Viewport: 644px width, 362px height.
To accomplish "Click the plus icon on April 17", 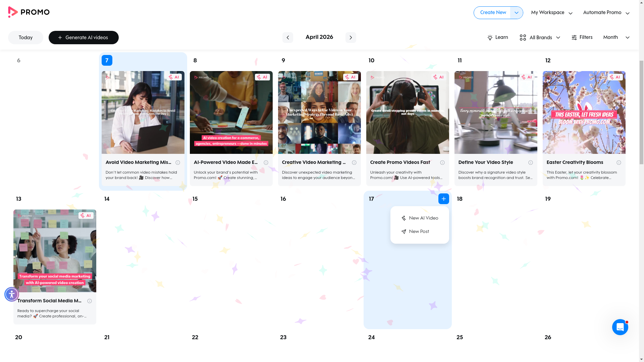I will point(443,198).
